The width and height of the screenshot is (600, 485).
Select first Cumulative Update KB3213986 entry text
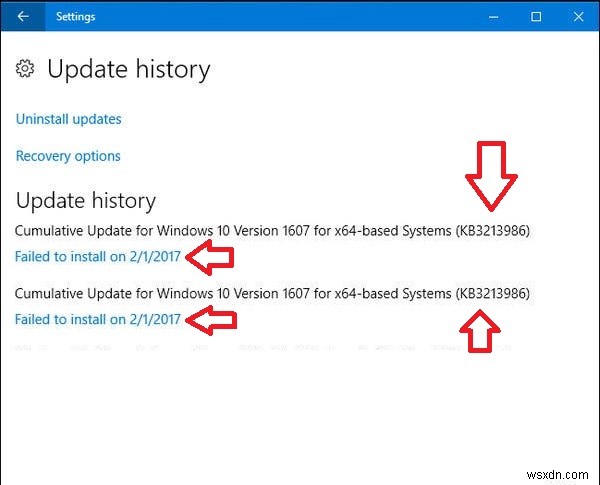272,231
